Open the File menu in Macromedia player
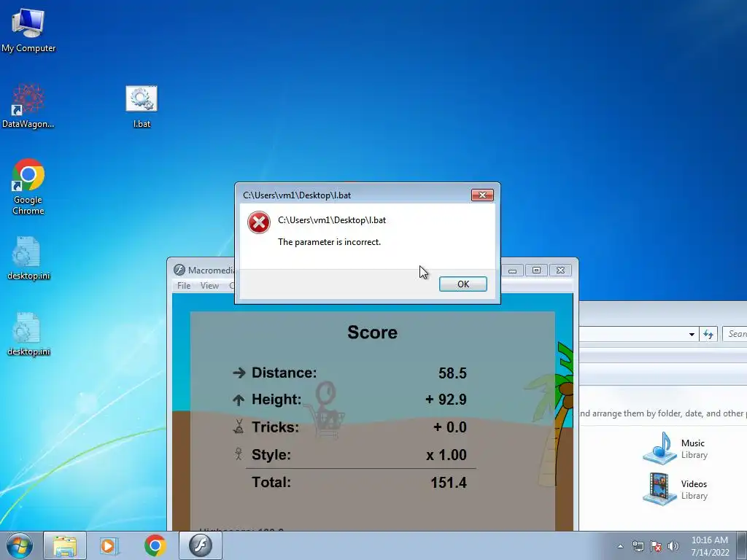The height and width of the screenshot is (560, 747). [x=183, y=285]
